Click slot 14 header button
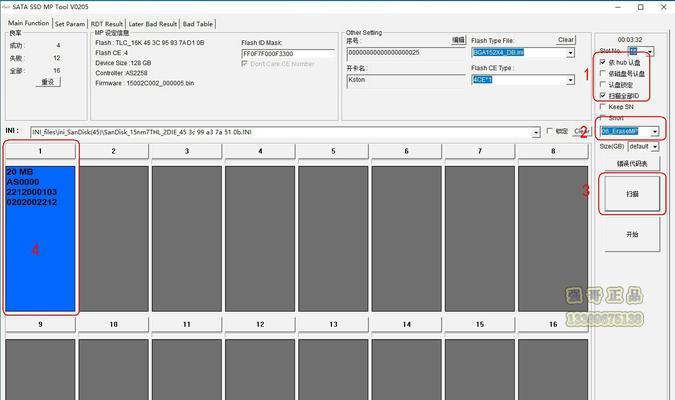This screenshot has height=400, width=675. pos(406,324)
